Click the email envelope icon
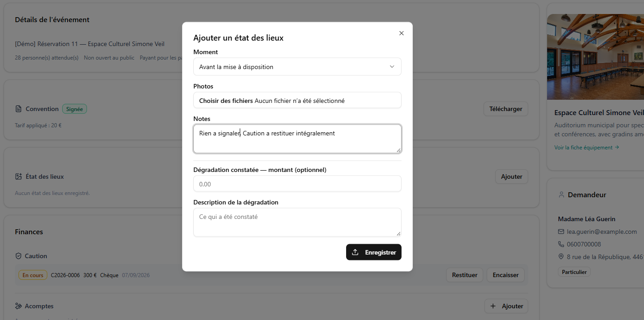 pos(561,232)
